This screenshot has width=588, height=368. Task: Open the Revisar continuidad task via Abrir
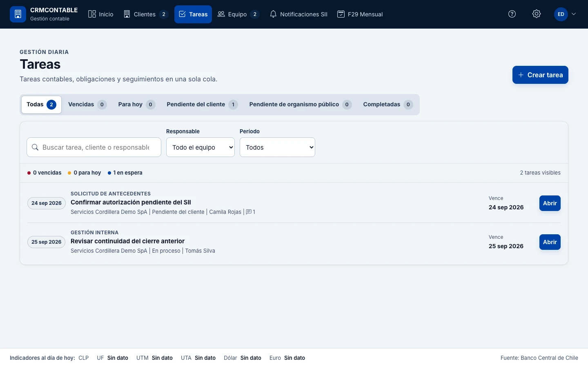[550, 242]
